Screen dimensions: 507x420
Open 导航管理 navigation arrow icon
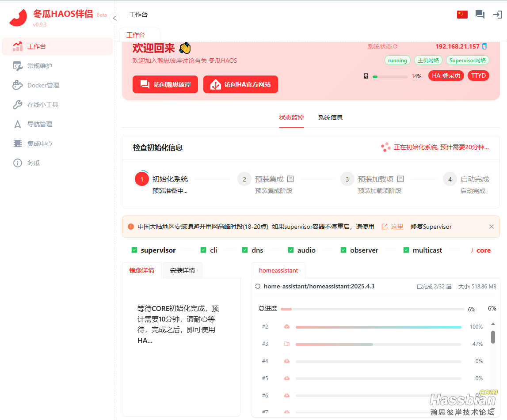(18, 124)
